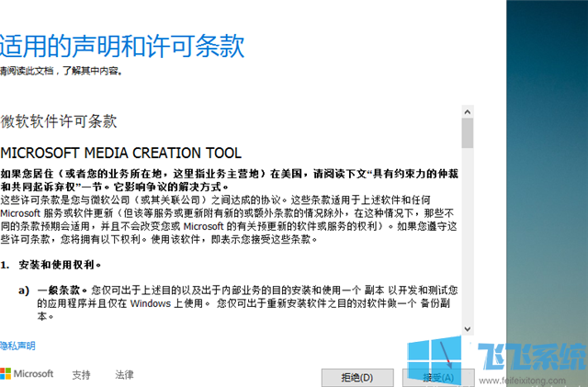
Task: Click the Microsoft four-square logo
Action: click(6, 375)
